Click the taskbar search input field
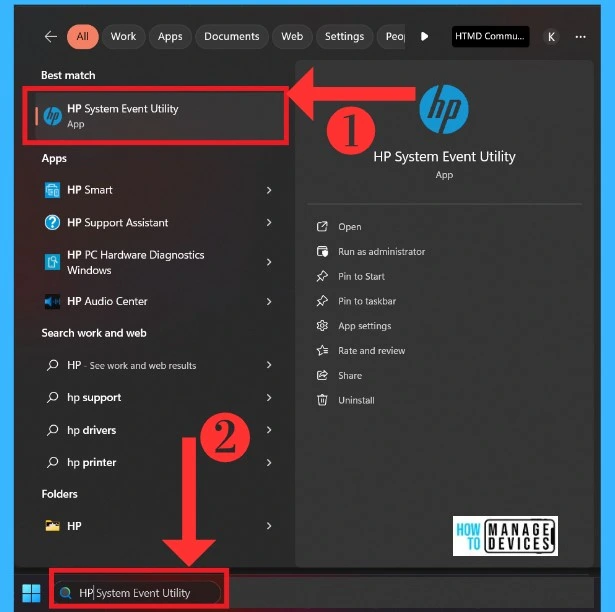This screenshot has width=615, height=612. point(138,592)
